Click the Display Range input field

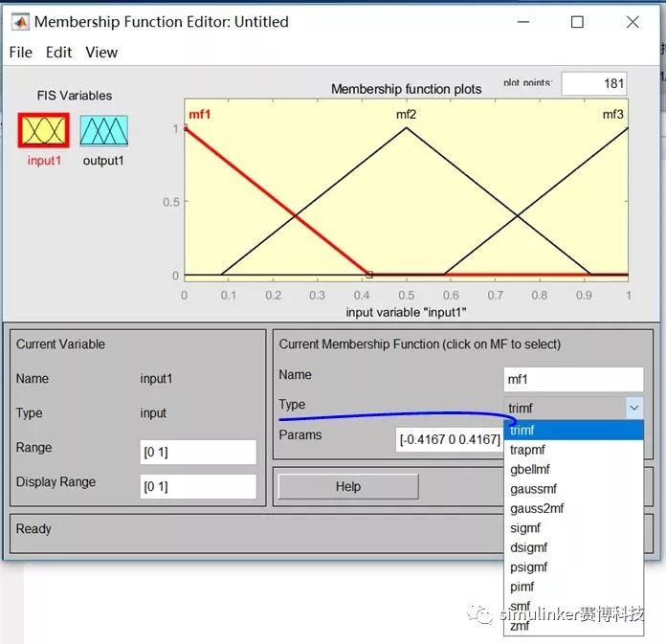pyautogui.click(x=198, y=486)
